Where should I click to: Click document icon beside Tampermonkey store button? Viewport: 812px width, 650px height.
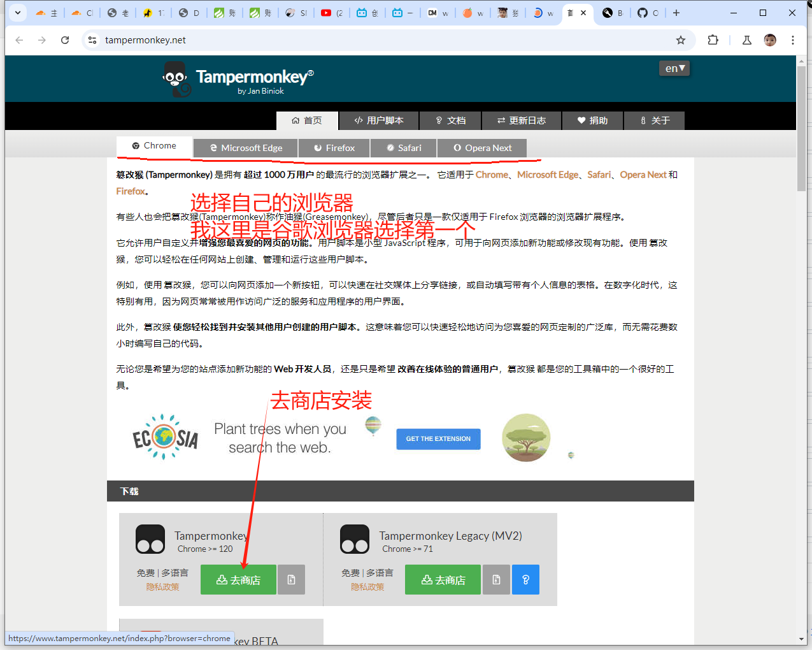coord(291,580)
